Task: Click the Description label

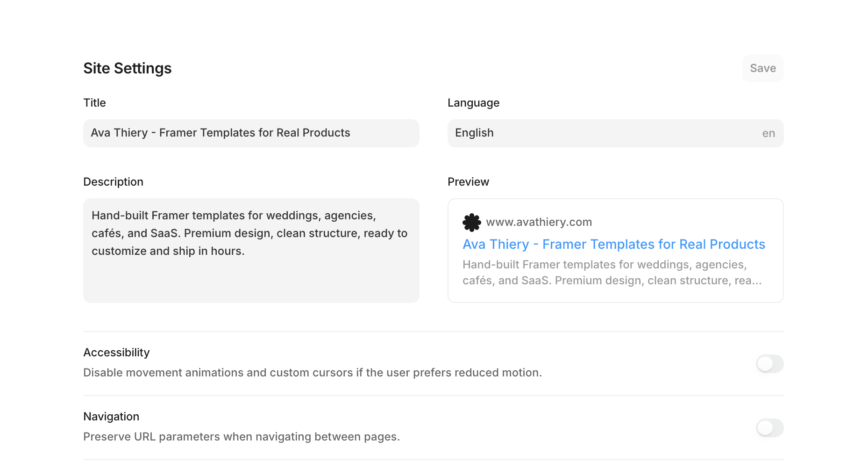Action: tap(113, 182)
